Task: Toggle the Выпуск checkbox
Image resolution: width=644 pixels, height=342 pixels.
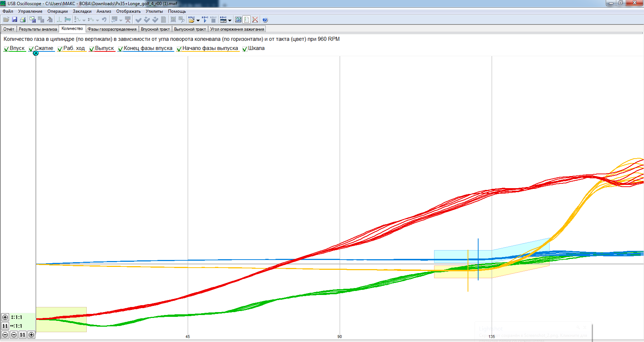Action: pyautogui.click(x=91, y=49)
